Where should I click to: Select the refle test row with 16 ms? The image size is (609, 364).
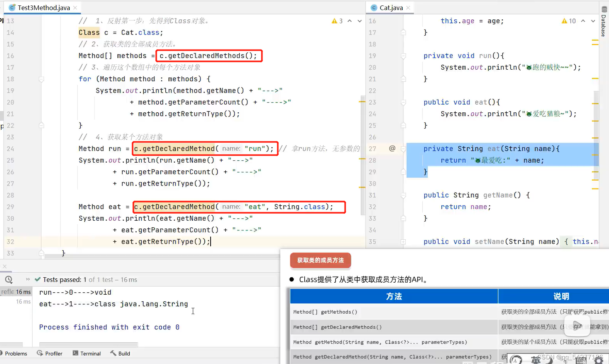point(16,292)
